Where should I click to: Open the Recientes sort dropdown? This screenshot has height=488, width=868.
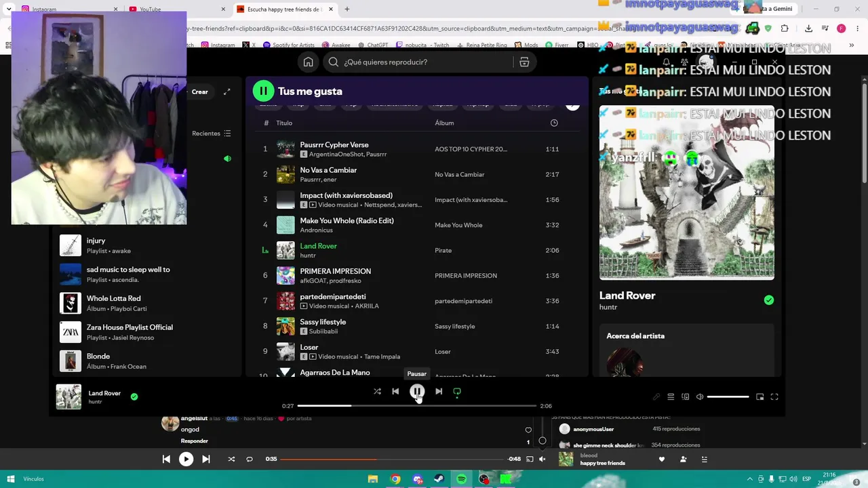tap(212, 134)
